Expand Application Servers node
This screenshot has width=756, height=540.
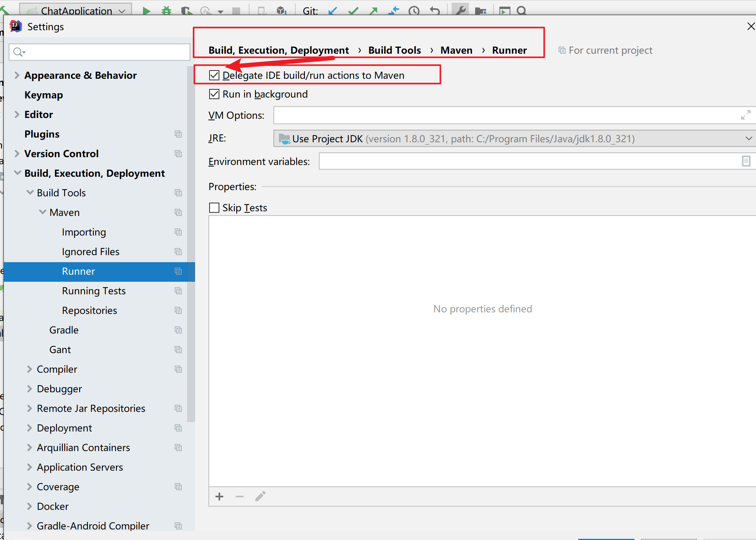(29, 467)
